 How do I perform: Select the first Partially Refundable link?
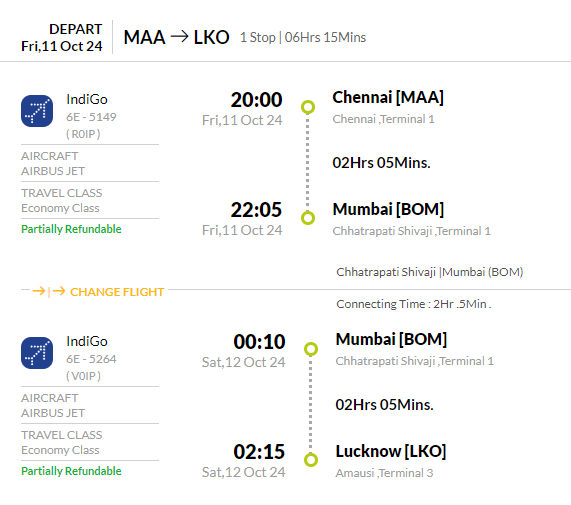pos(71,229)
